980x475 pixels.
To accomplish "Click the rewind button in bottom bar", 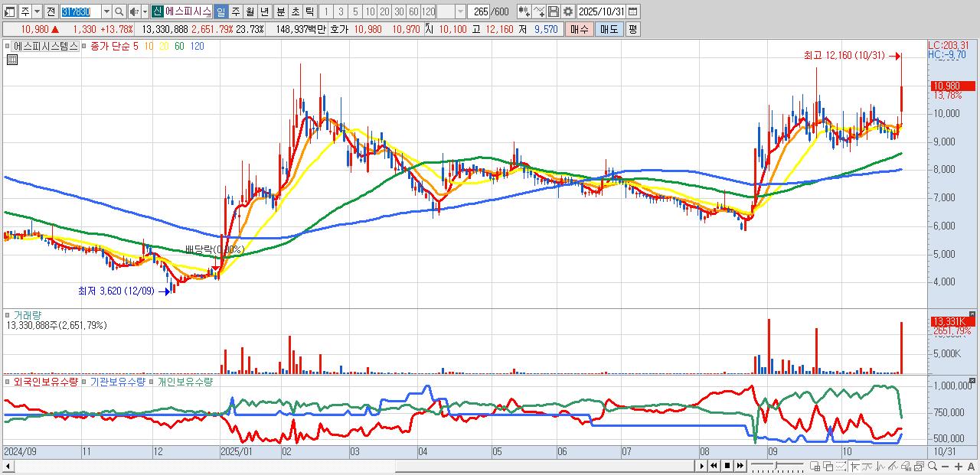I will pyautogui.click(x=714, y=466).
